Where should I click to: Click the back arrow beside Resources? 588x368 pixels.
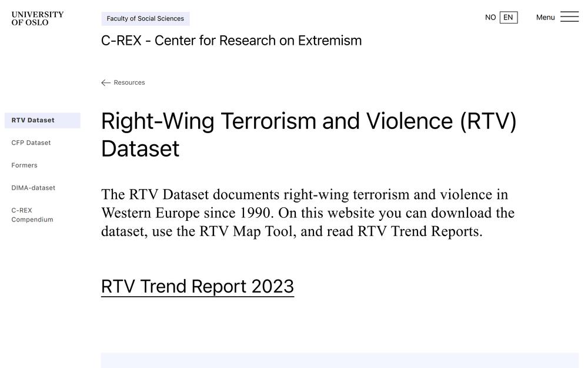click(x=106, y=82)
